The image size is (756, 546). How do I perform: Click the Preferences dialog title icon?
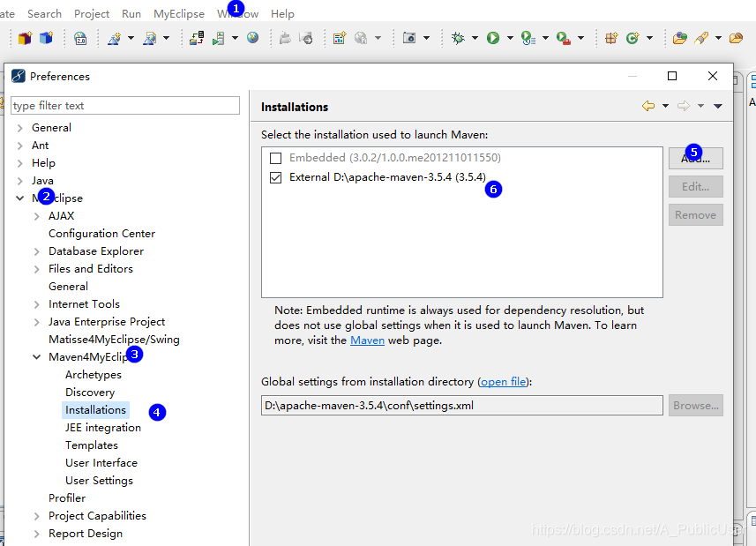(x=19, y=76)
